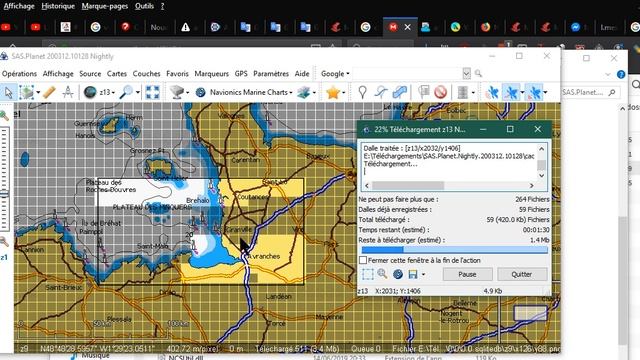Click the log vertical scrollbar down arrow
The height and width of the screenshot is (360, 640).
pyautogui.click(x=542, y=176)
